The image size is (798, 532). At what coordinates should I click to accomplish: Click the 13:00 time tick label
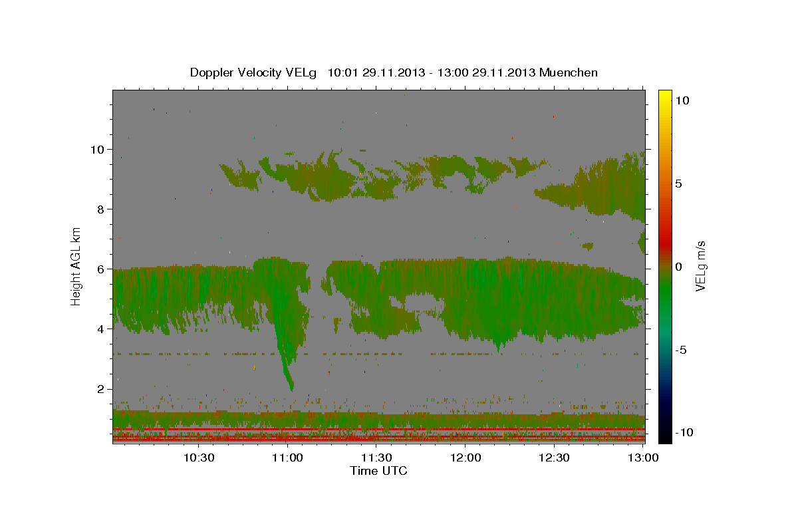pyautogui.click(x=643, y=458)
